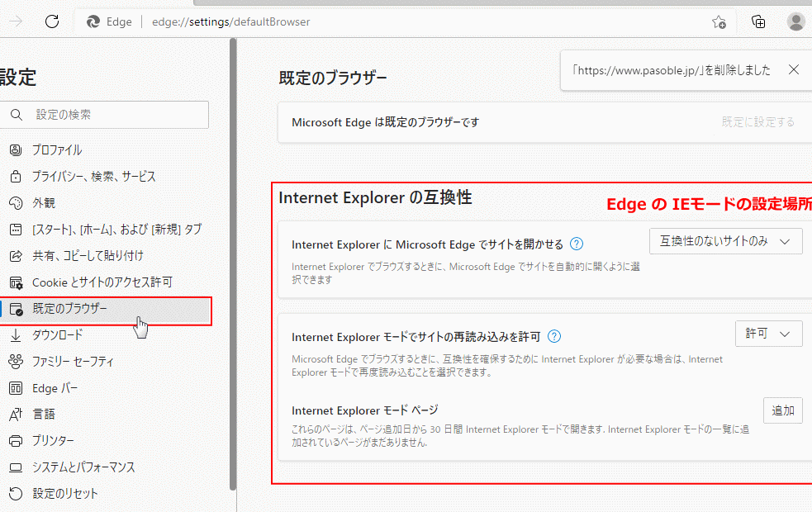Click the browser refresh icon

[52, 22]
